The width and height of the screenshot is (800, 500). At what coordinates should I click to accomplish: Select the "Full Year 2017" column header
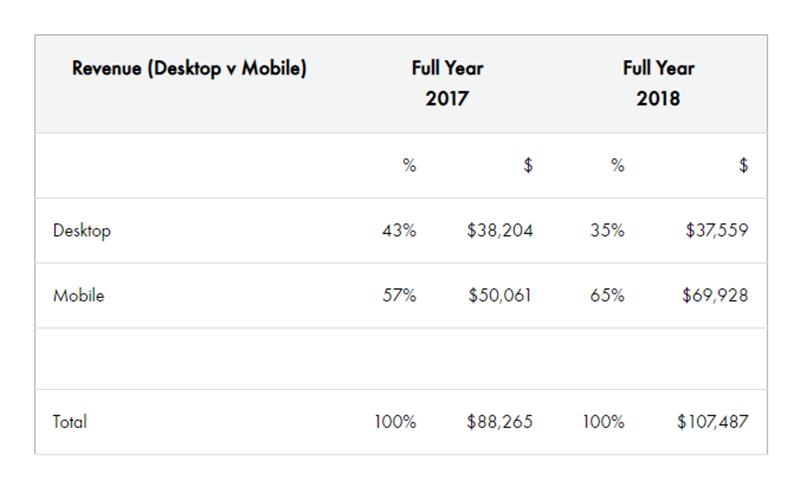click(x=447, y=83)
